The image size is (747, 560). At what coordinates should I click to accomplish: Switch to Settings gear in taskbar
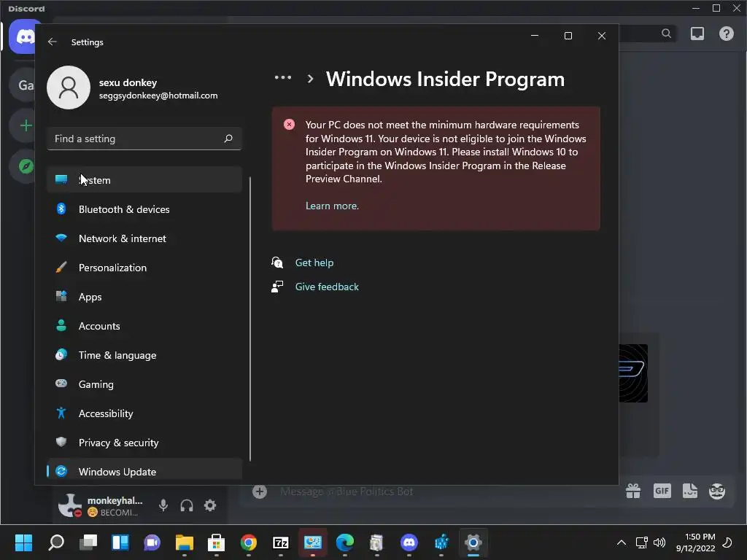pos(473,542)
